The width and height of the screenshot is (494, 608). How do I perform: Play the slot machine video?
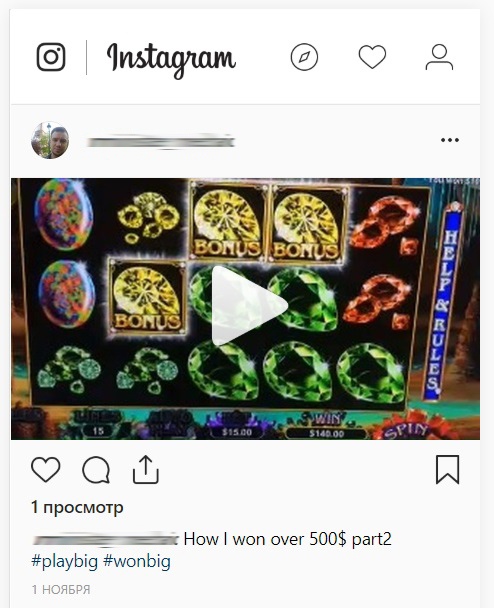point(248,306)
